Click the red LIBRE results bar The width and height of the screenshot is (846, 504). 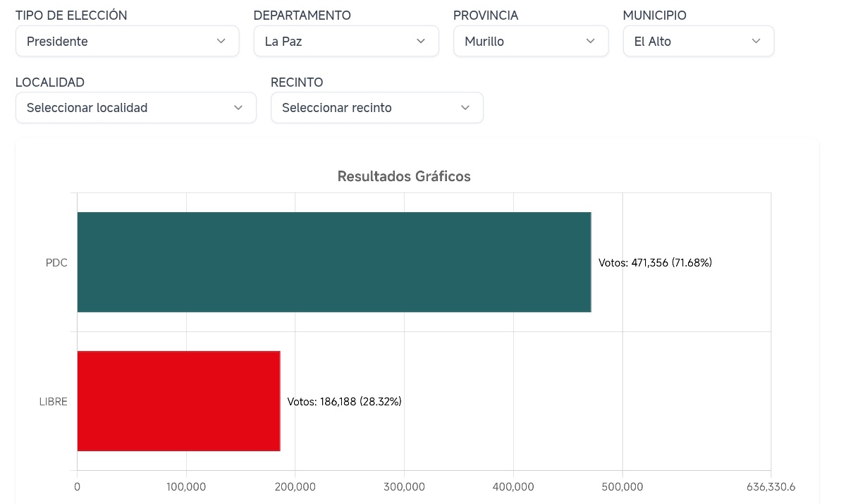pyautogui.click(x=178, y=400)
